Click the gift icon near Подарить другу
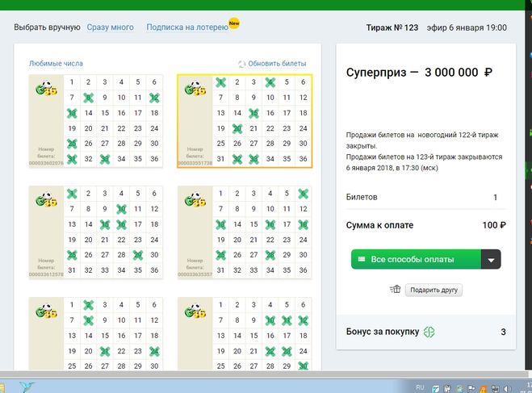The image size is (532, 393). pyautogui.click(x=394, y=289)
